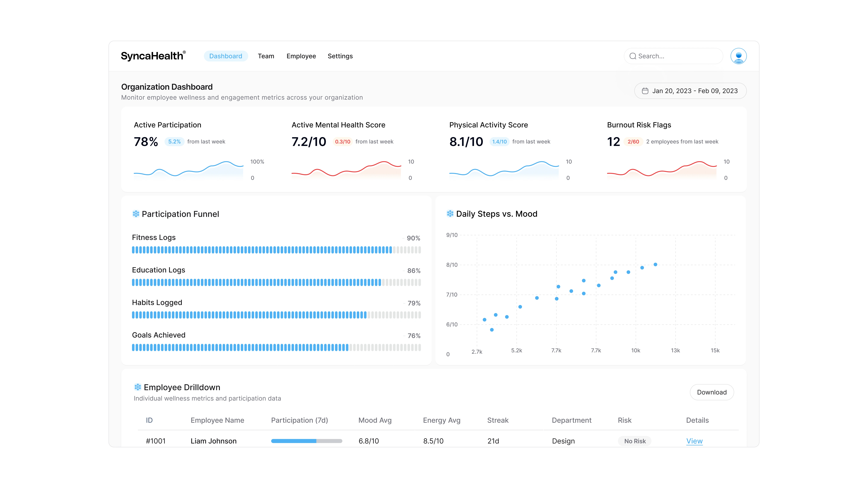The width and height of the screenshot is (868, 488).
Task: Open View link for Liam Johnson
Action: point(694,441)
